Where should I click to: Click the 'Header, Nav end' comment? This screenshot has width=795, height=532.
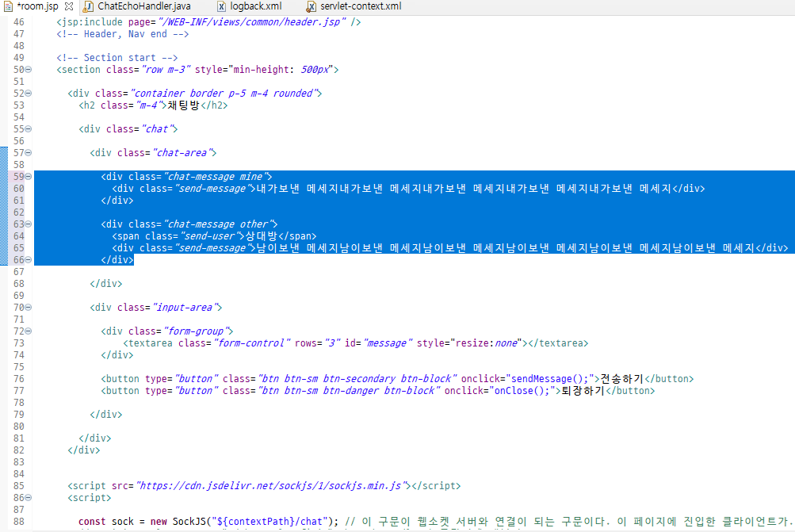pyautogui.click(x=122, y=34)
